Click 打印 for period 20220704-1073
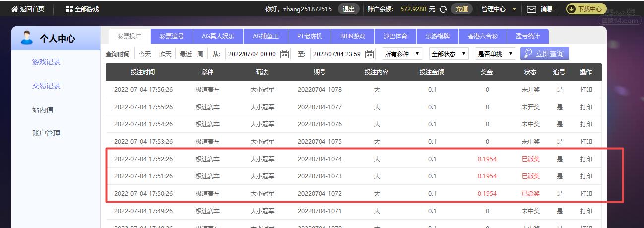 click(586, 176)
